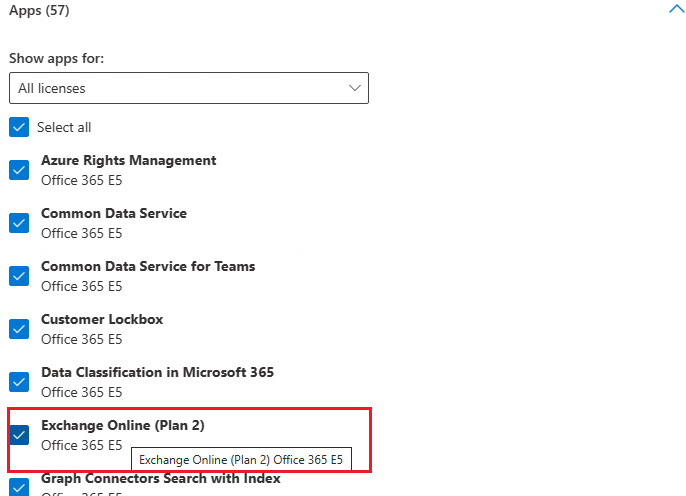Click the Apps (57) heading
The image size is (686, 496).
pyautogui.click(x=39, y=10)
